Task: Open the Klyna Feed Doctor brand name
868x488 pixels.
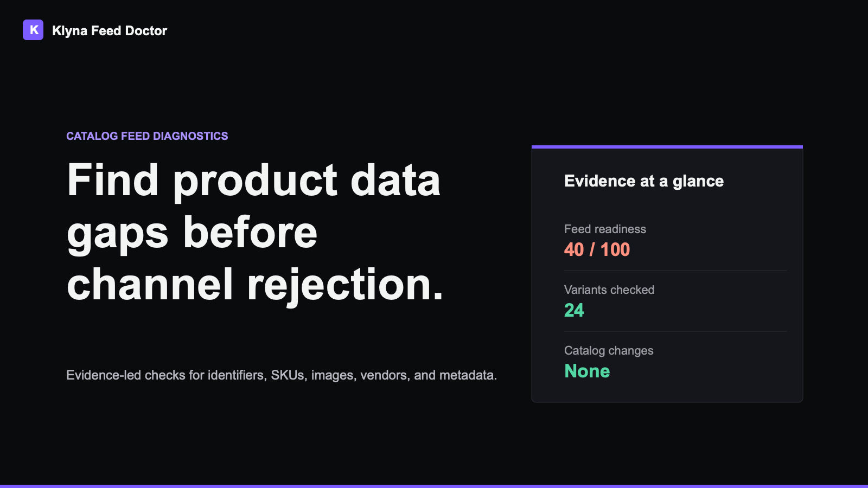Action: [x=110, y=31]
